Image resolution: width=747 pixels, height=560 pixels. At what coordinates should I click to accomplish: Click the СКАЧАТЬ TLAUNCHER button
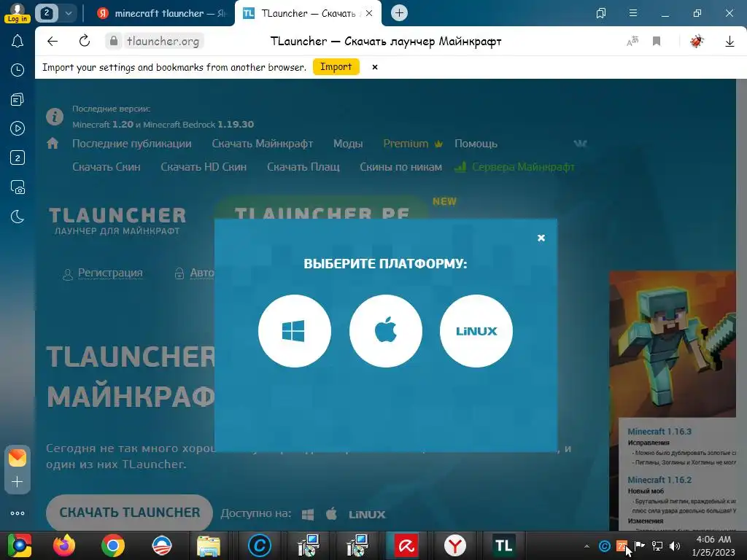pos(130,513)
